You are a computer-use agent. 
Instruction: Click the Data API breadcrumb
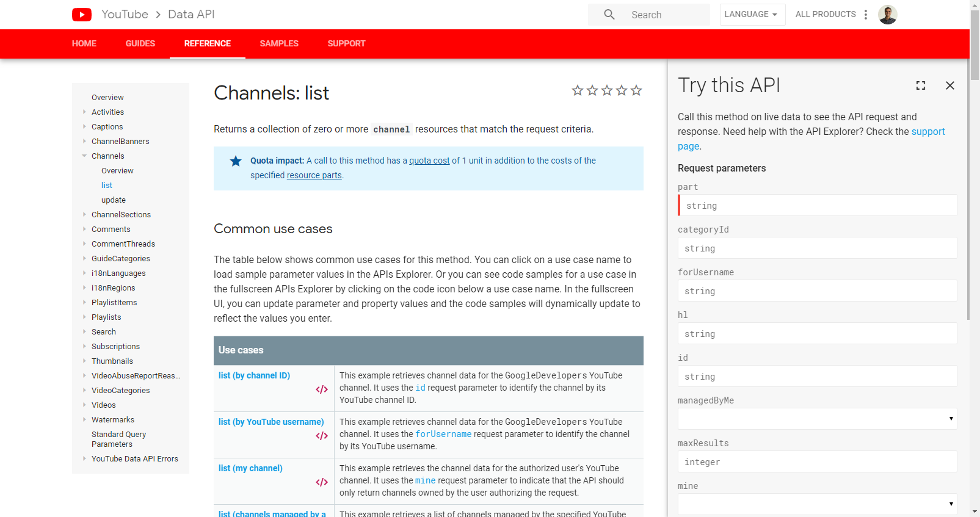191,15
